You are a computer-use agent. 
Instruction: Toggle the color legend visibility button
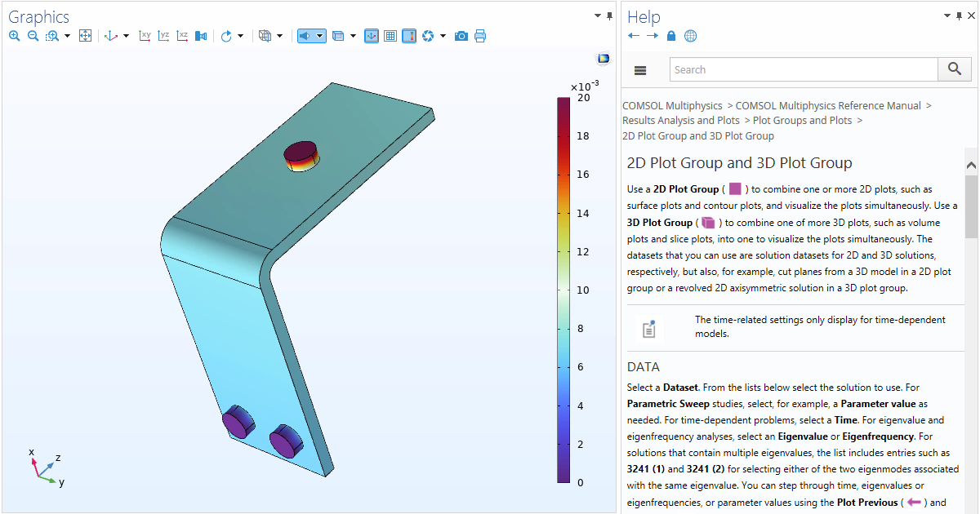click(409, 36)
